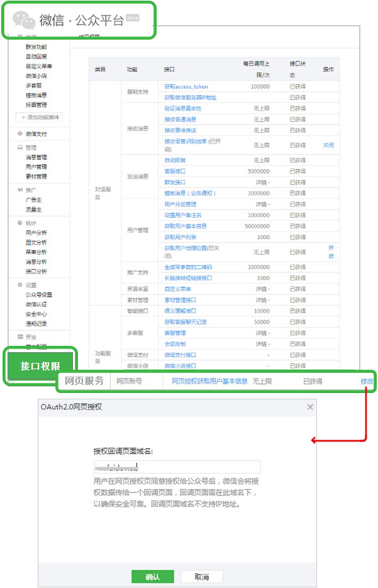This screenshot has height=588, width=378.
Task: Open the 验证消息真实性 link
Action: click(182, 108)
